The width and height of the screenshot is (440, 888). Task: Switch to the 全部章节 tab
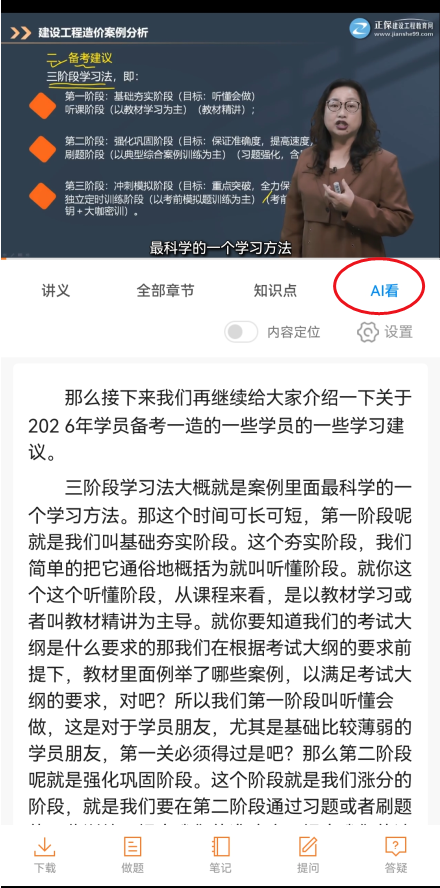click(x=165, y=291)
